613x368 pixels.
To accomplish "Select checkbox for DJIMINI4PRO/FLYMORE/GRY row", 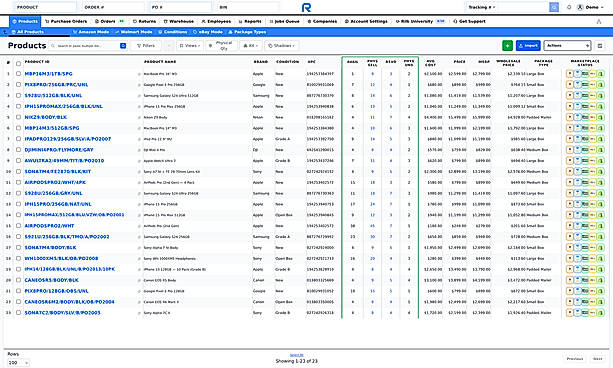I will point(18,150).
